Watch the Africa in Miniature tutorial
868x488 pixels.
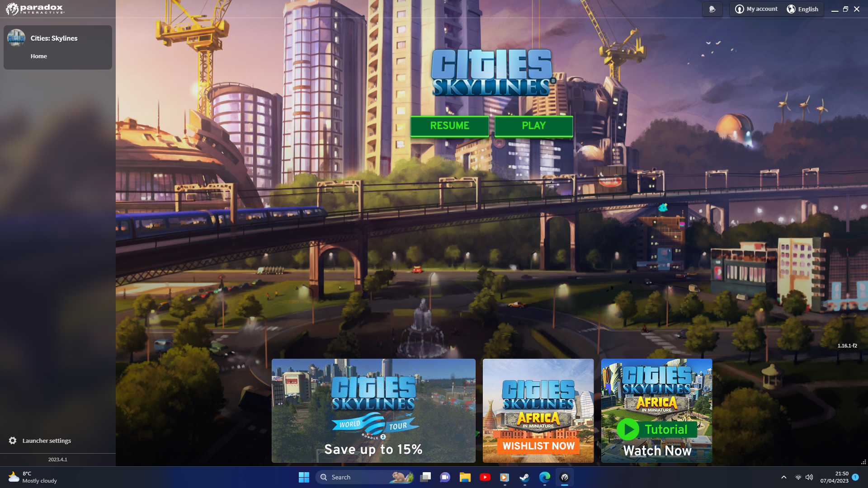coord(656,411)
